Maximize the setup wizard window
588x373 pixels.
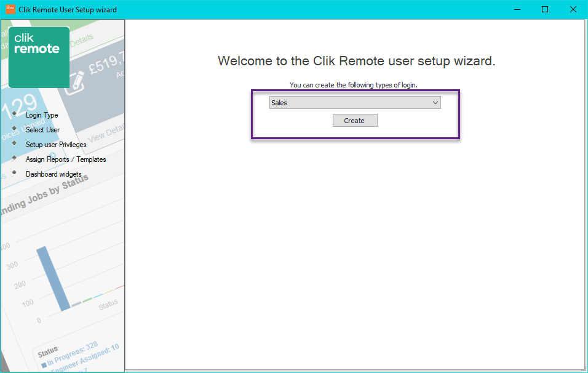545,9
